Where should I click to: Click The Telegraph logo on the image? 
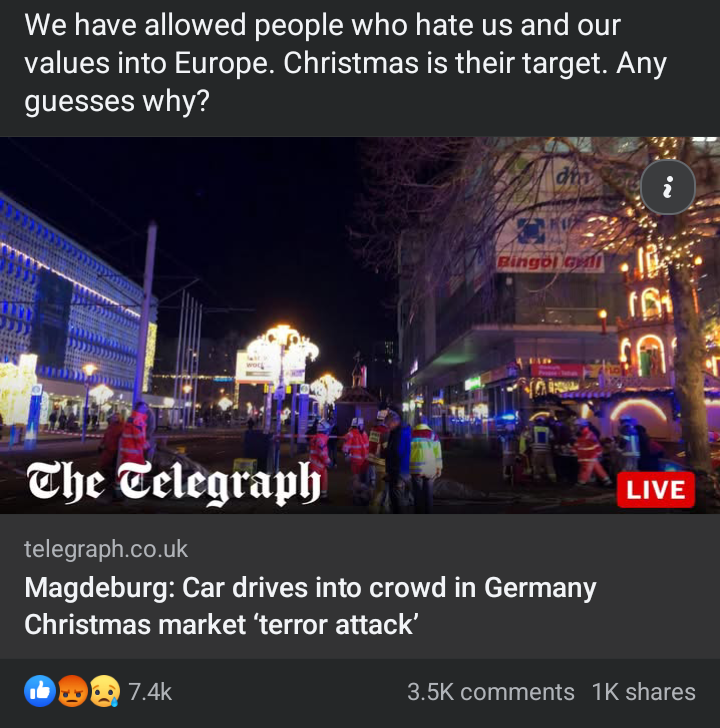coord(174,483)
